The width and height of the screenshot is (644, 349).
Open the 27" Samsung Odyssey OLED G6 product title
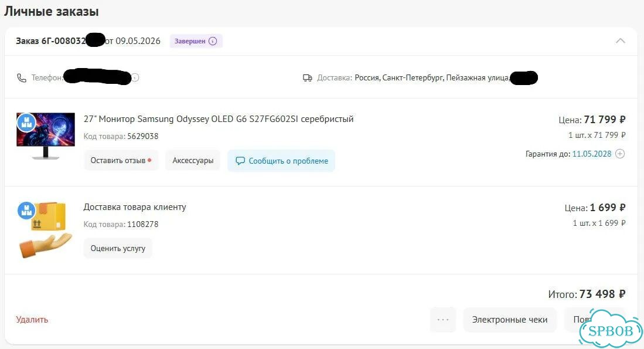point(219,119)
